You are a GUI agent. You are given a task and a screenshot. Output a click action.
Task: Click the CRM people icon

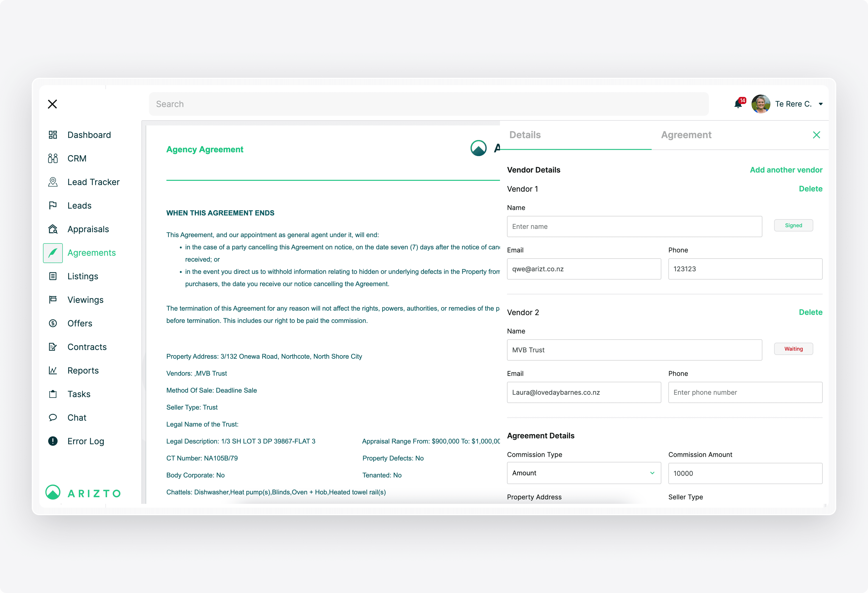(x=53, y=158)
